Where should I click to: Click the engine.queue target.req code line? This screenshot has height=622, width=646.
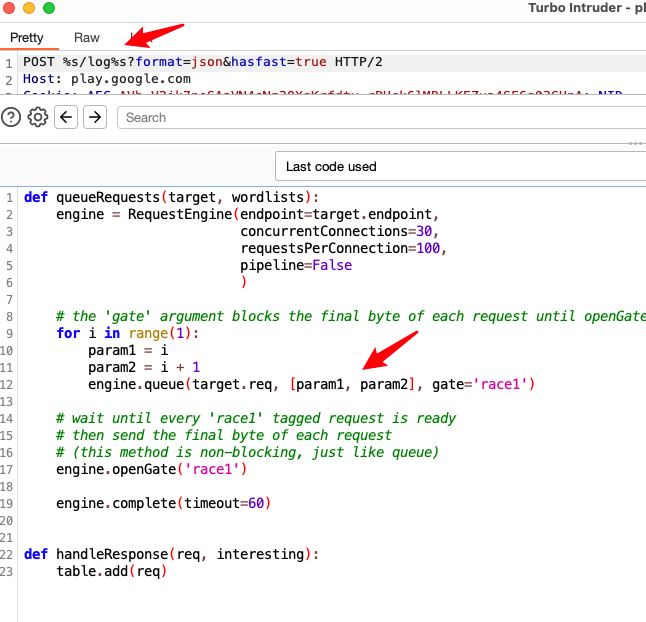pos(311,384)
